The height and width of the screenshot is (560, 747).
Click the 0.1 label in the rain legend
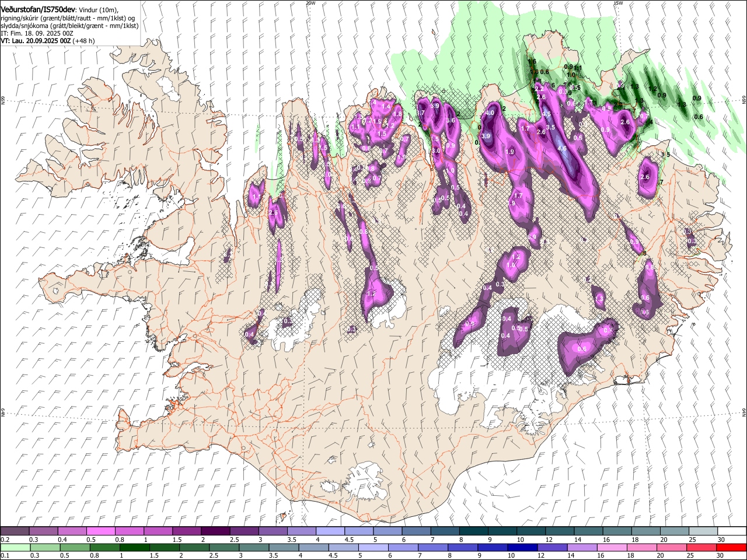tap(4, 556)
